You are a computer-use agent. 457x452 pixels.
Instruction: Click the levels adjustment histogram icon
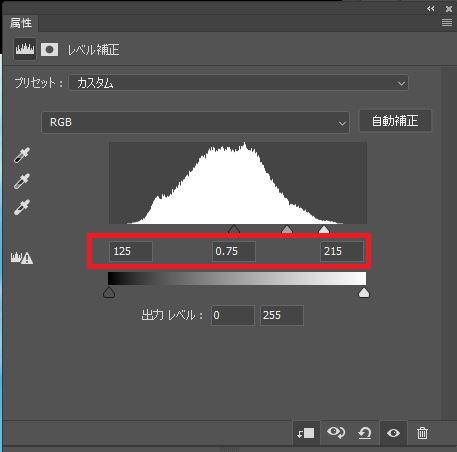[x=25, y=50]
